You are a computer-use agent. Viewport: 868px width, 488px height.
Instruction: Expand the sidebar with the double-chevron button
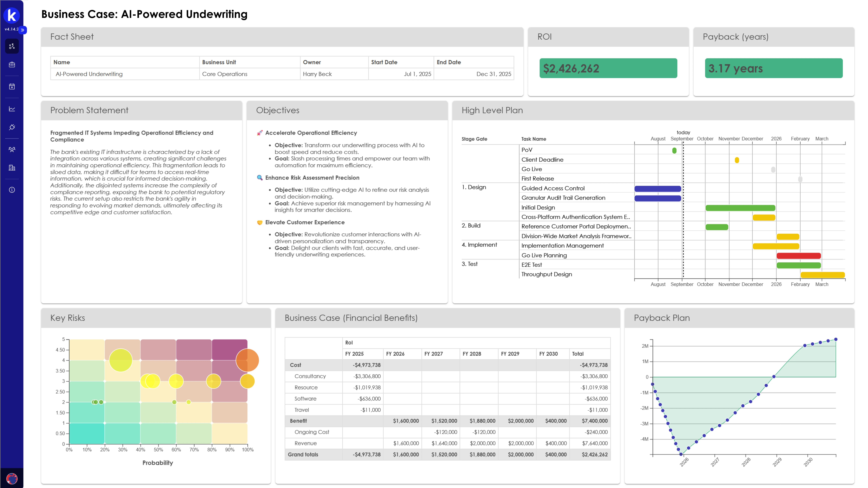23,30
